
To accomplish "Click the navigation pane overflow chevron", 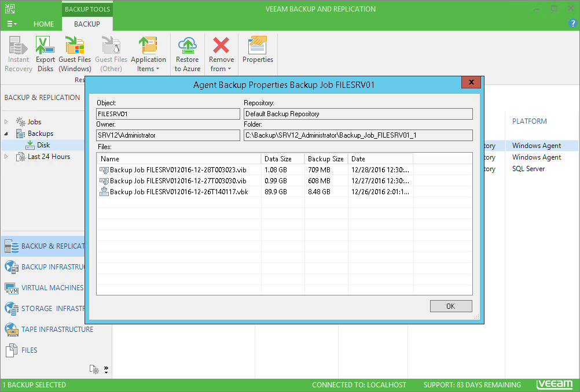I will pyautogui.click(x=106, y=369).
